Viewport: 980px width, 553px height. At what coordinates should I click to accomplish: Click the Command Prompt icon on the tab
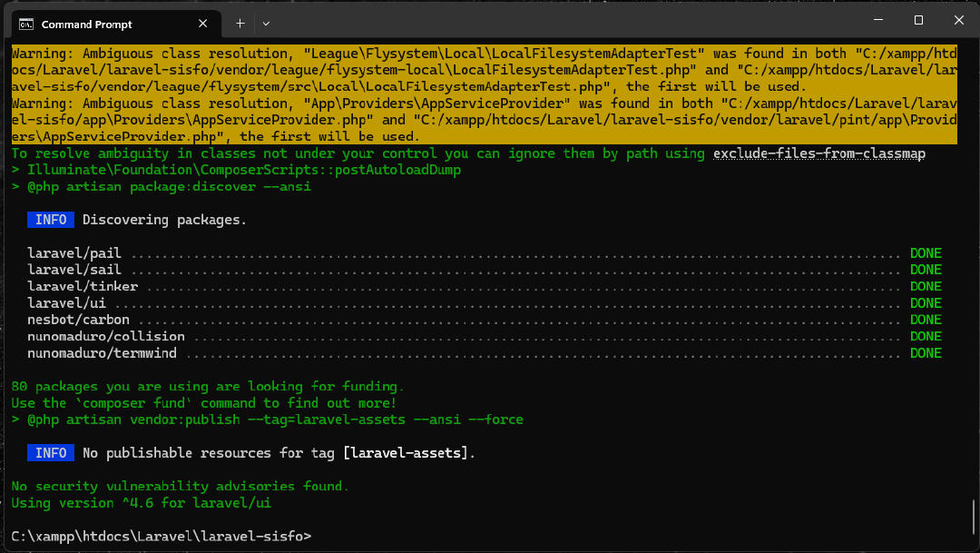[x=26, y=22]
